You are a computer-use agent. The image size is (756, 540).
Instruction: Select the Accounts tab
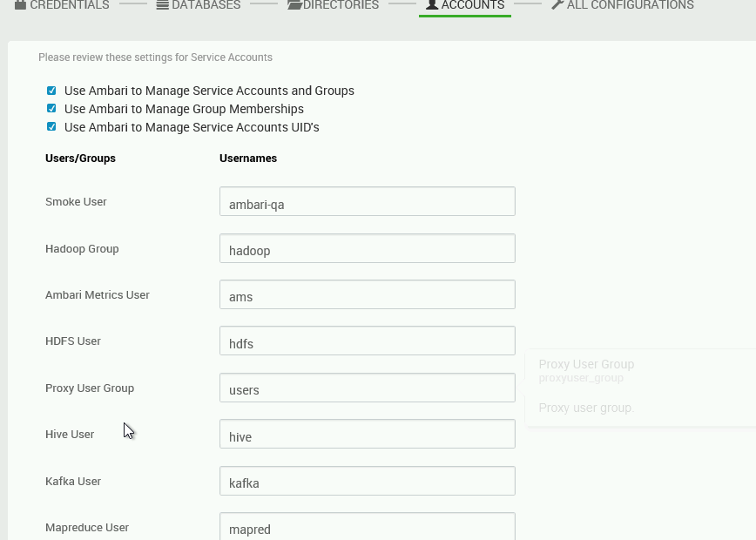(x=465, y=5)
